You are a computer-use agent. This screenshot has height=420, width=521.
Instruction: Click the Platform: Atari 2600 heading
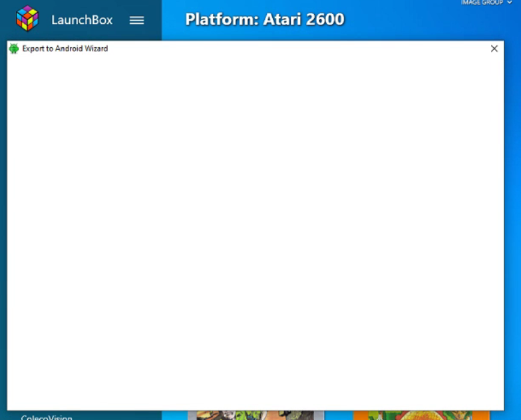pos(265,19)
